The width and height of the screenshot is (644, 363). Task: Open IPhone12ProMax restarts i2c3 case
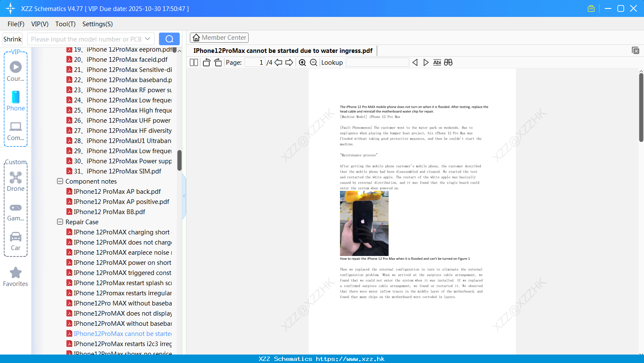coord(119,344)
